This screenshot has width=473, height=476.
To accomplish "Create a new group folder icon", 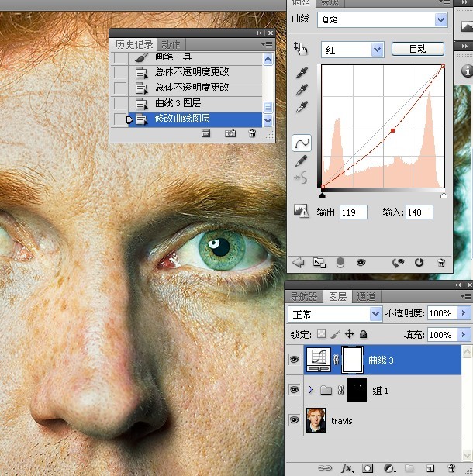I will coord(409,468).
